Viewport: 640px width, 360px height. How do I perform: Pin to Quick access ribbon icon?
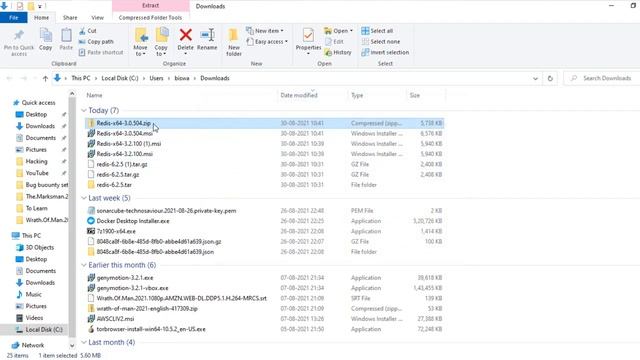[x=19, y=42]
